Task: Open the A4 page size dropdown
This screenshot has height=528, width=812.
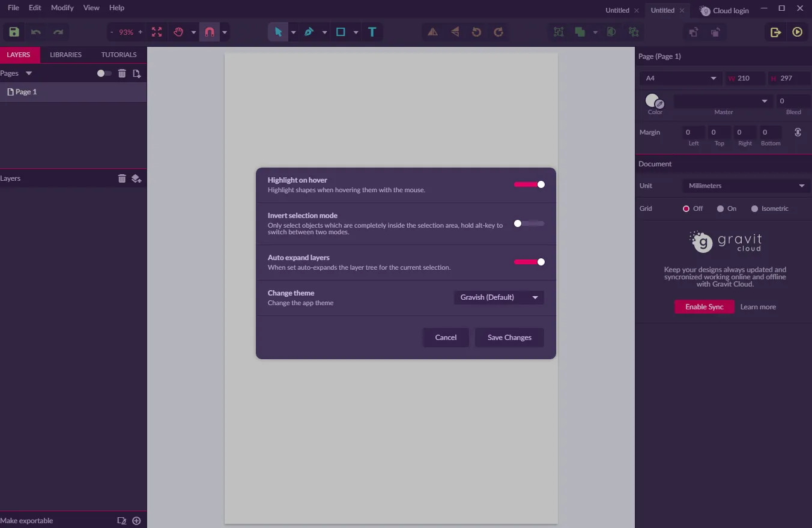Action: tap(681, 78)
